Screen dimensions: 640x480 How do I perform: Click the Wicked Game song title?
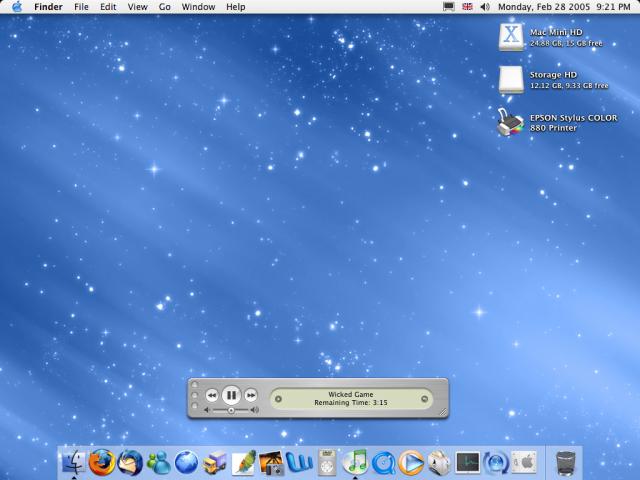tap(351, 394)
